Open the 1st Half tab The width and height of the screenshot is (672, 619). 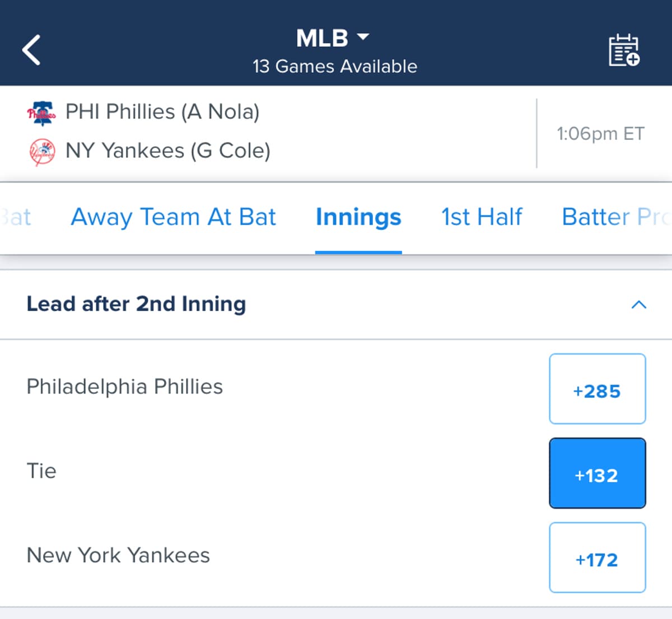click(x=482, y=217)
